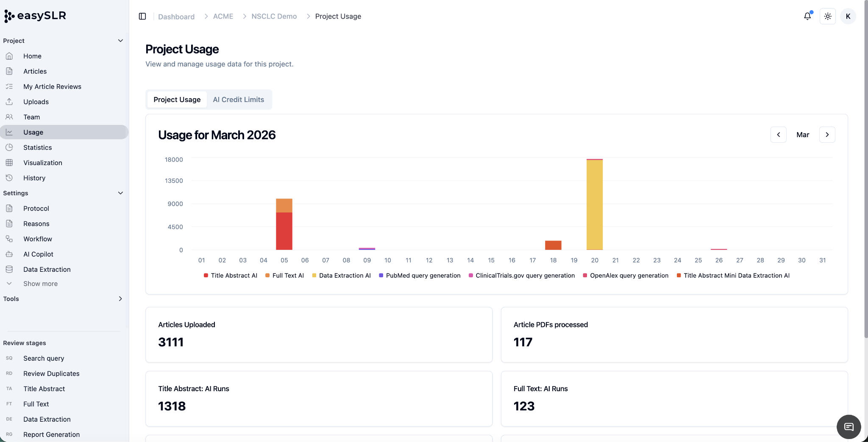The height and width of the screenshot is (442, 868).
Task: Click the AI Copilot robot icon
Action: tap(9, 254)
